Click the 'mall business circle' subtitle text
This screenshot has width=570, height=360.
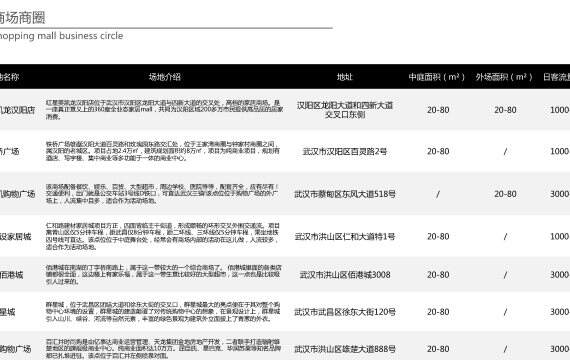tap(80, 36)
